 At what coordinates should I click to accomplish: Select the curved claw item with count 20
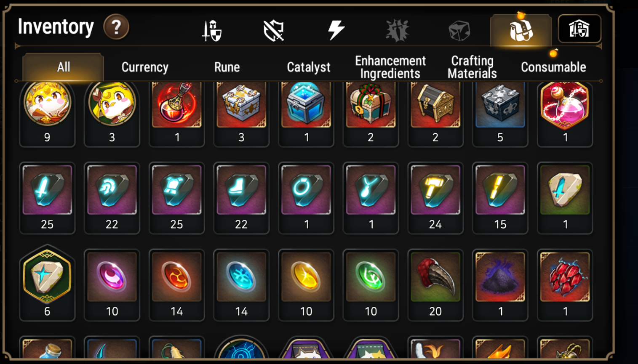435,285
